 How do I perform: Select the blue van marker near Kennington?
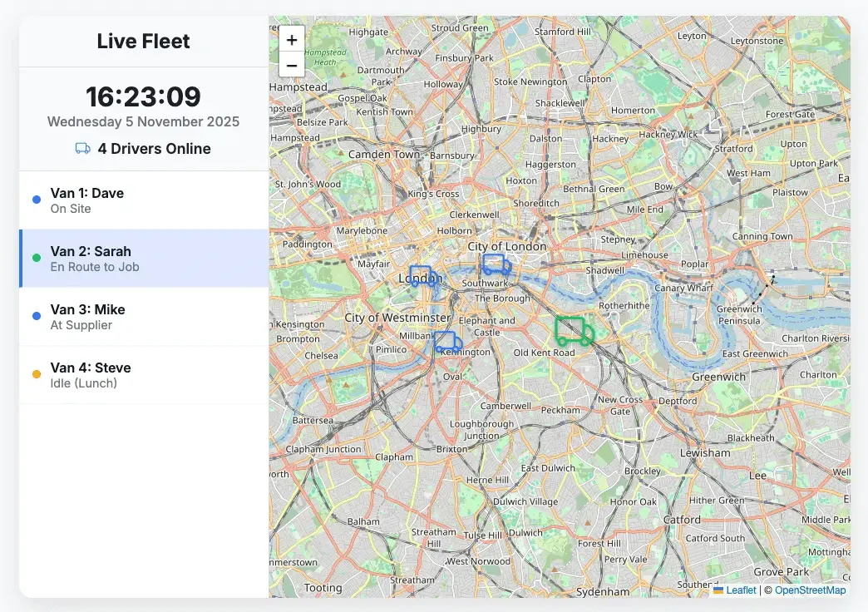(x=446, y=341)
